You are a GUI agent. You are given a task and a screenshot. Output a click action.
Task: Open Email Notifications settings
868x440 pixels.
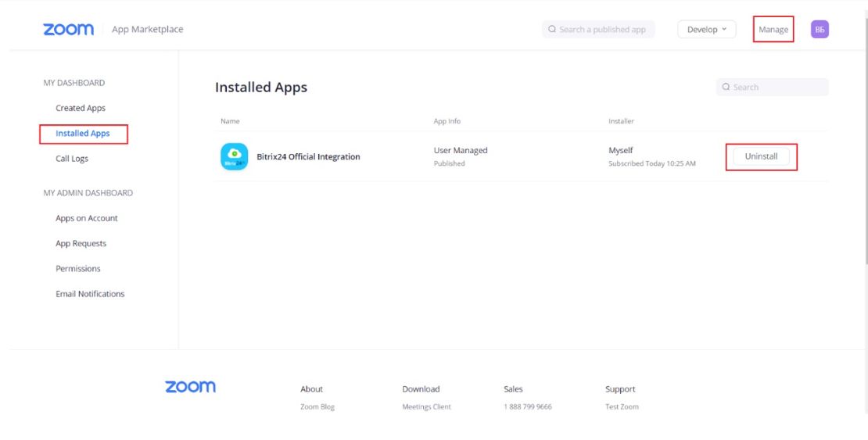pyautogui.click(x=90, y=294)
